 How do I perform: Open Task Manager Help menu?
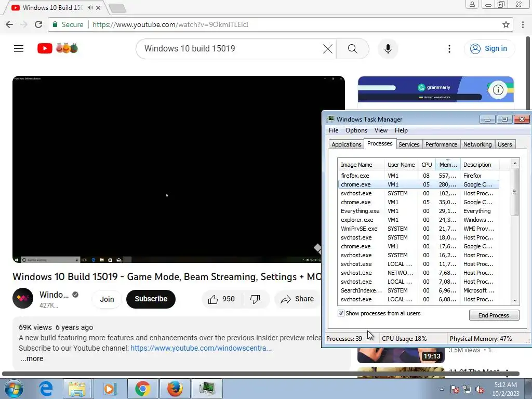pyautogui.click(x=401, y=130)
